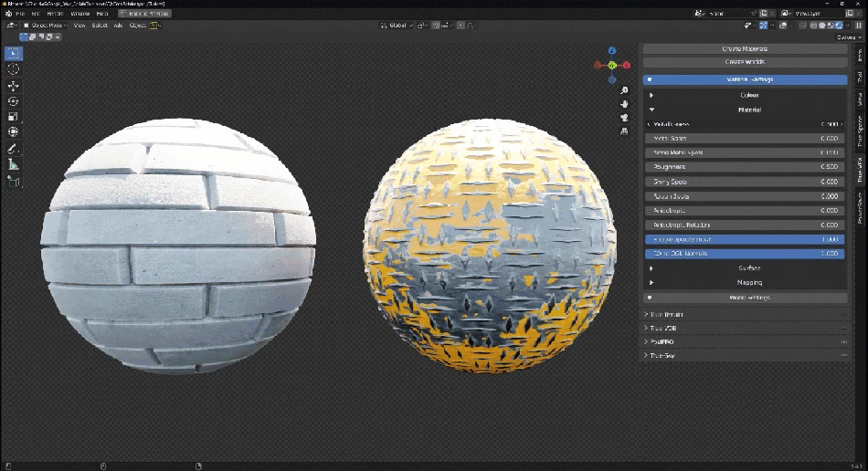The image size is (868, 471).
Task: Select the Cursor tool in the toolbar
Action: [14, 68]
